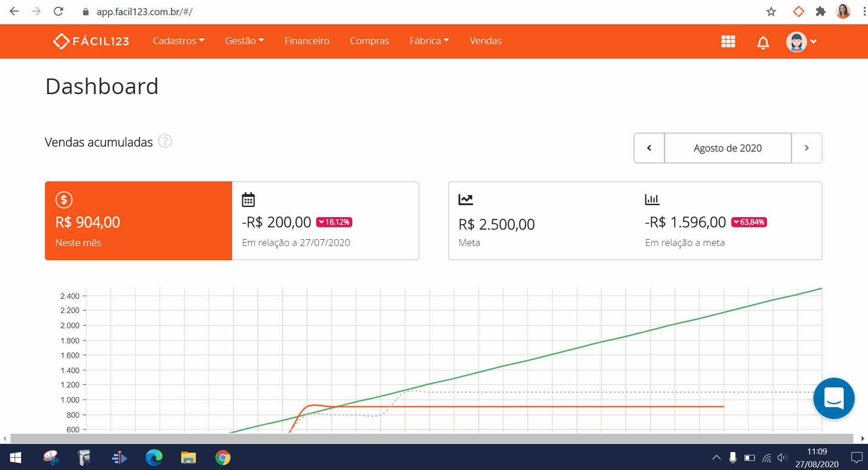868x470 pixels.
Task: Expand the Cadastros menu
Action: pyautogui.click(x=178, y=41)
